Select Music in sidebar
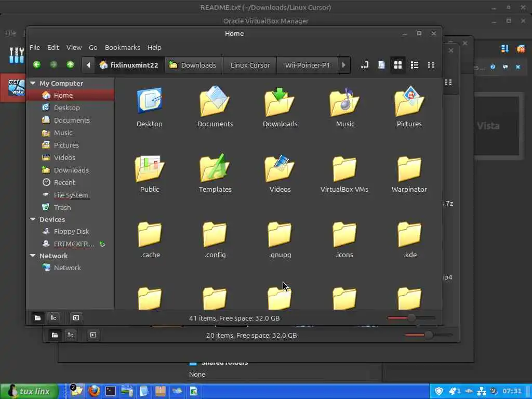The image size is (532, 399). [70, 132]
